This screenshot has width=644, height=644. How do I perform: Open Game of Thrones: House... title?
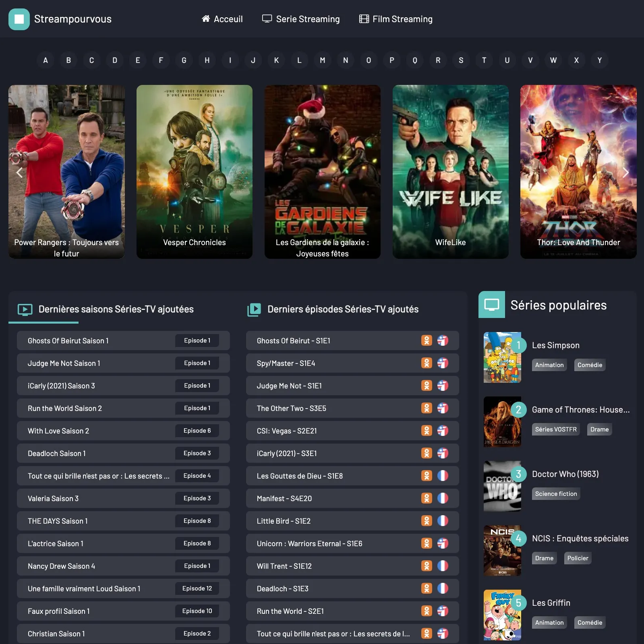click(581, 410)
